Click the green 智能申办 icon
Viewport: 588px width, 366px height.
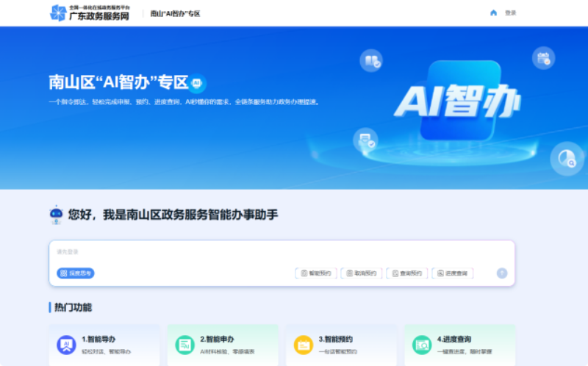pyautogui.click(x=184, y=345)
